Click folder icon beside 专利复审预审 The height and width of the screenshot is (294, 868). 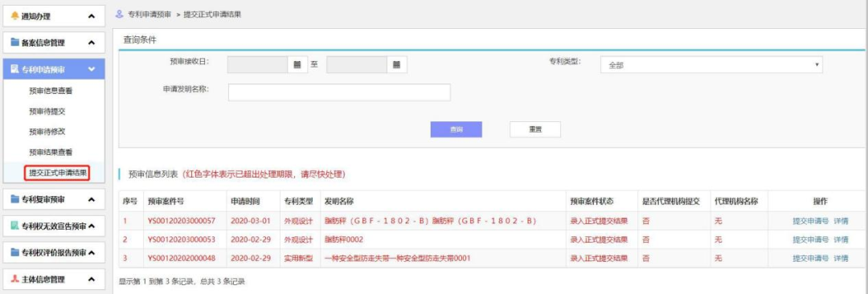pos(15,199)
